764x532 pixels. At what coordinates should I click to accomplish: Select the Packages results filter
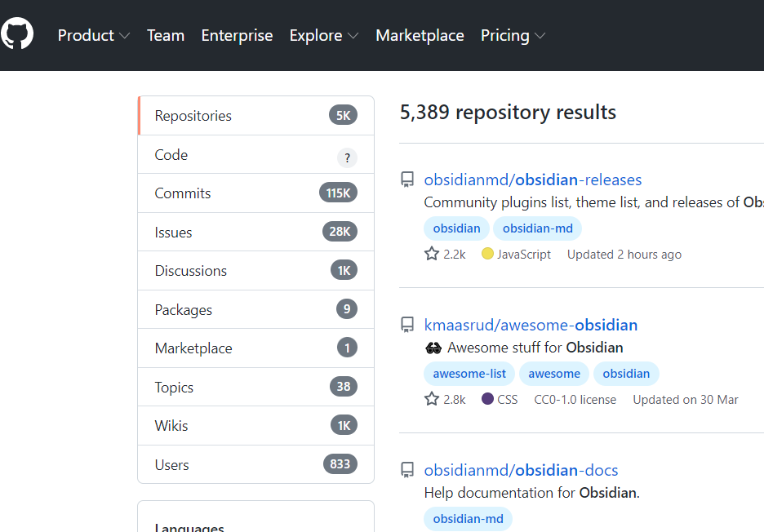click(x=255, y=309)
